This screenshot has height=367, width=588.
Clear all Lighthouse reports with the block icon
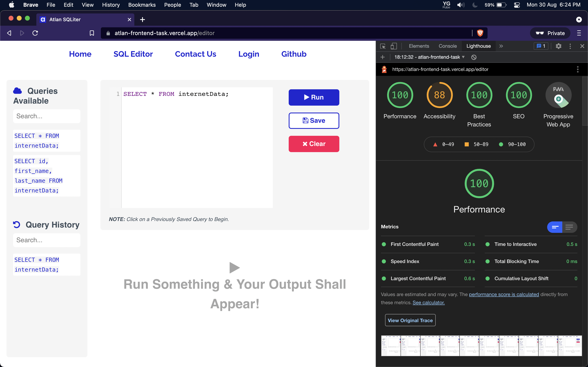click(474, 57)
